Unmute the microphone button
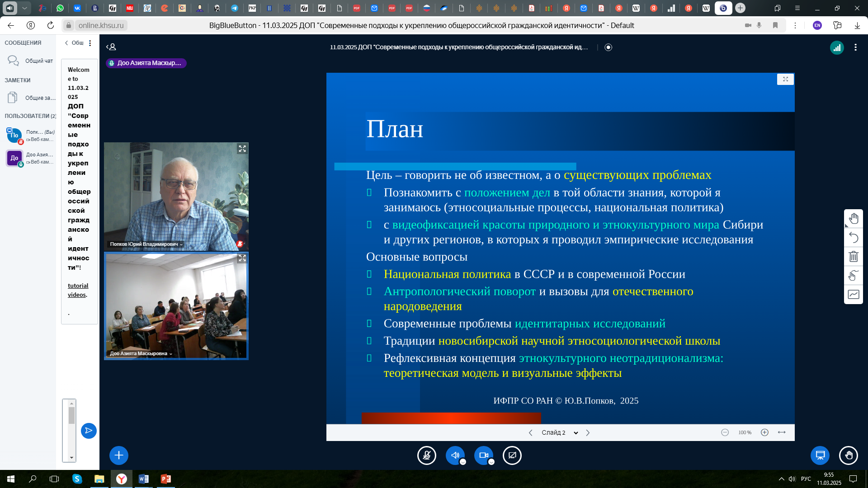This screenshot has height=488, width=868. [426, 455]
